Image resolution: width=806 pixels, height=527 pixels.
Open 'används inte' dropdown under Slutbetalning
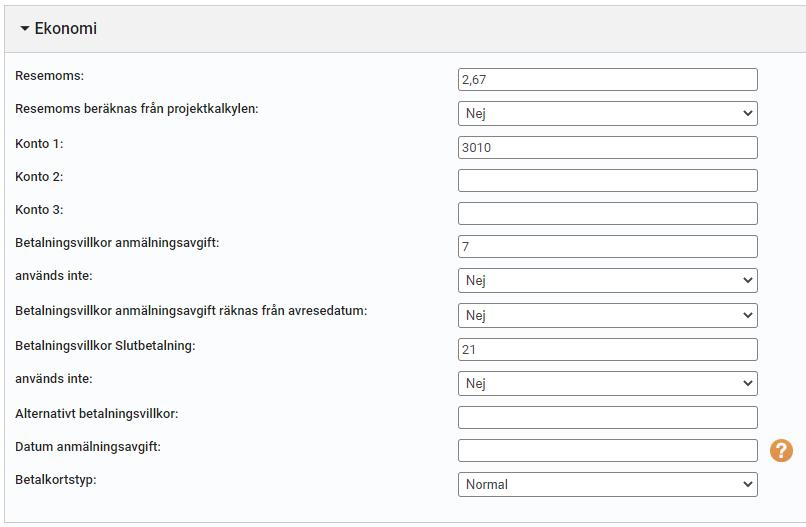[x=608, y=383]
